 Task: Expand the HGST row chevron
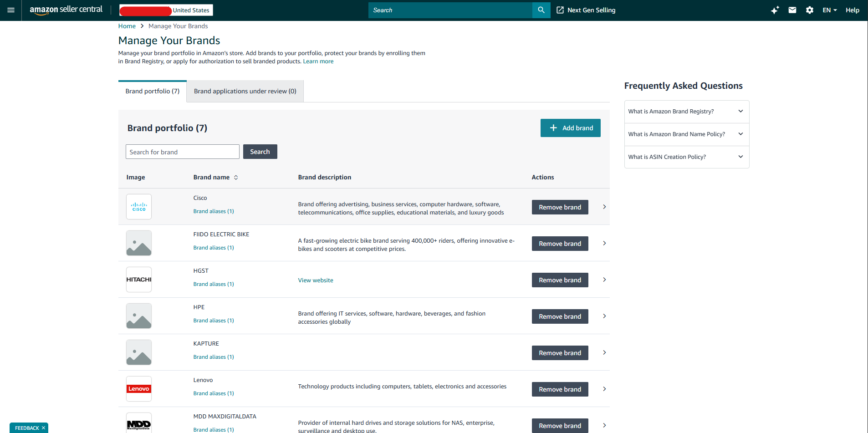[604, 280]
